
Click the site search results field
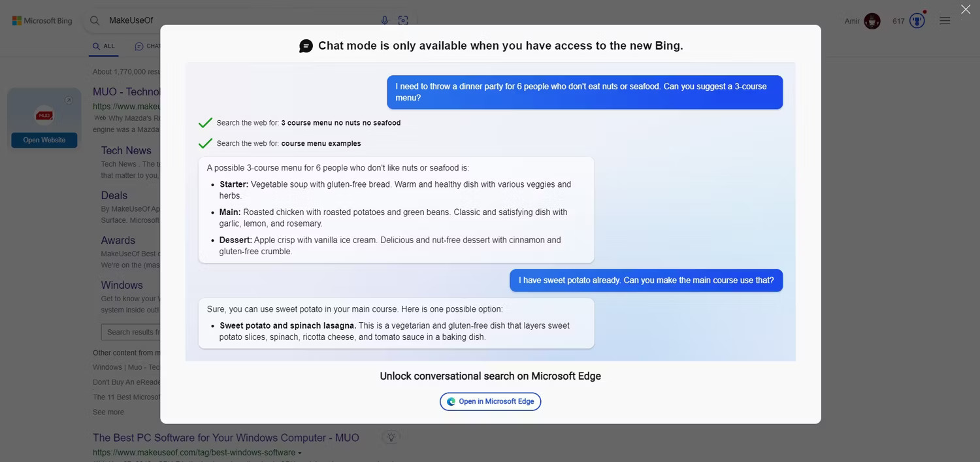131,332
